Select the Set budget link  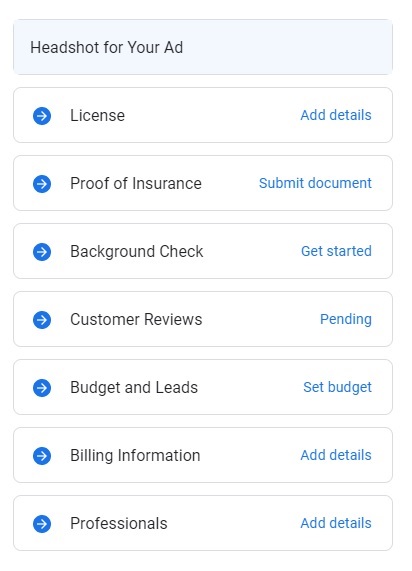(x=337, y=387)
